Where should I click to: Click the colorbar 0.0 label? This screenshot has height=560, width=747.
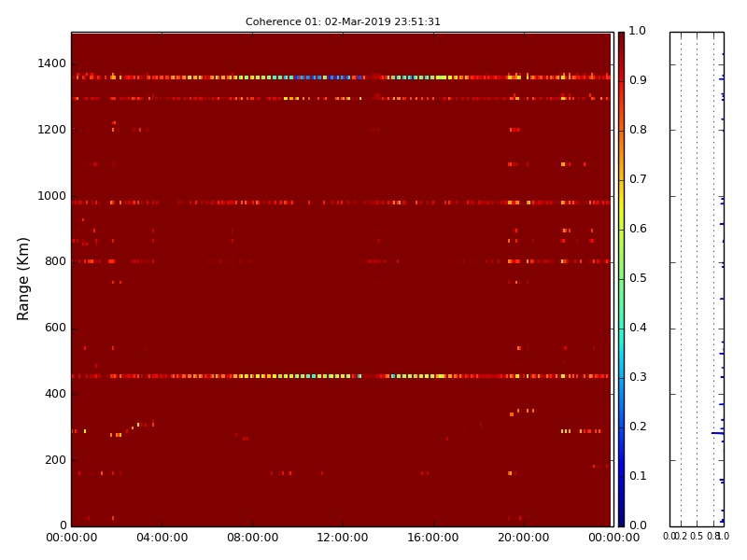(x=638, y=525)
